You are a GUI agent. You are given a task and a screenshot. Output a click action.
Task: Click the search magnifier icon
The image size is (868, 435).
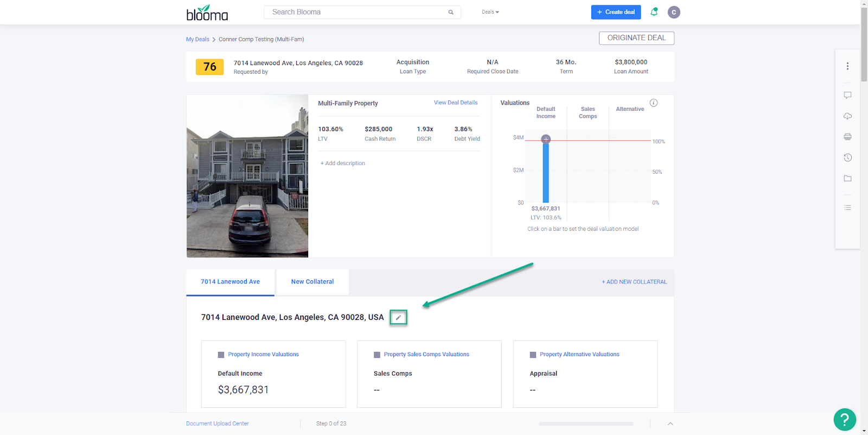point(451,12)
